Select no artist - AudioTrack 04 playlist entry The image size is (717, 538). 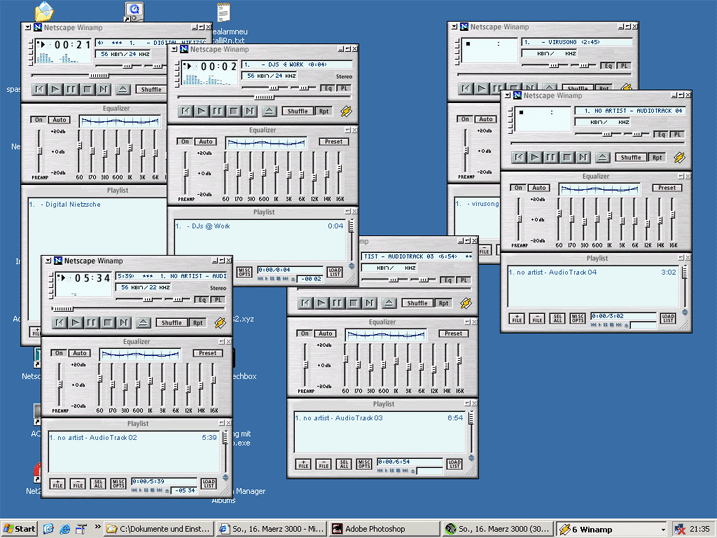click(592, 272)
